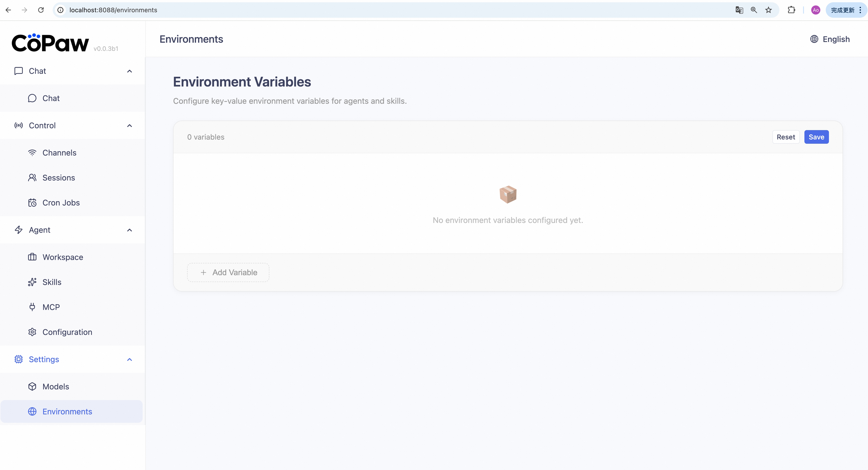Screen dimensions: 868x470
Task: Select Sessions in the sidebar
Action: pyautogui.click(x=59, y=178)
